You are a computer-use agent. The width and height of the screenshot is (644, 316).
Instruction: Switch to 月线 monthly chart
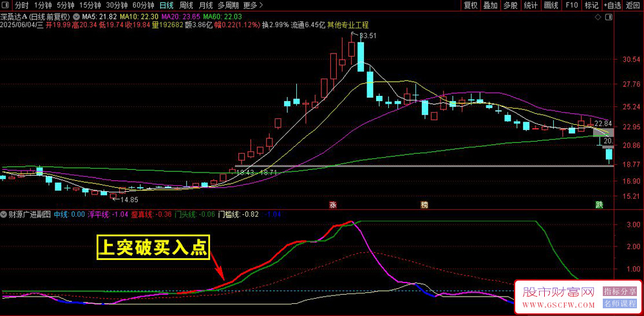(x=205, y=5)
